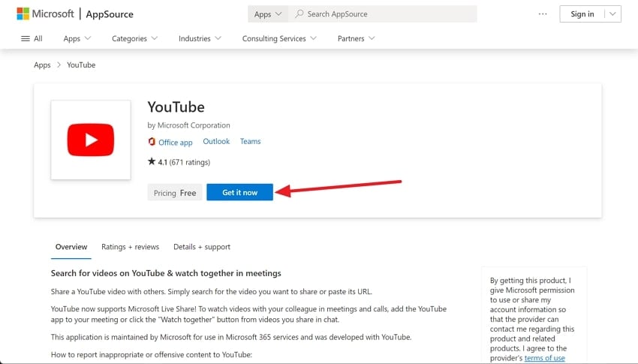Follow the terms of use link
Screen dimensions: 638x364
click(544, 358)
